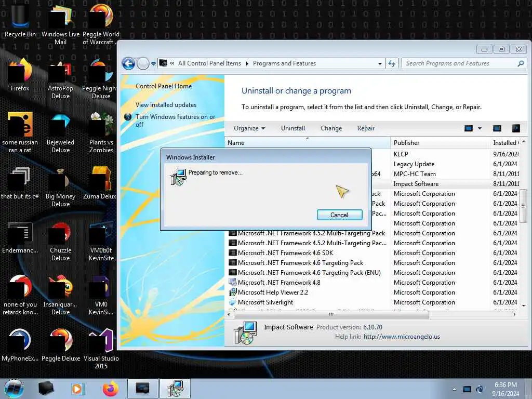Image resolution: width=532 pixels, height=399 pixels.
Task: Click View installed updates link
Action: pos(166,105)
